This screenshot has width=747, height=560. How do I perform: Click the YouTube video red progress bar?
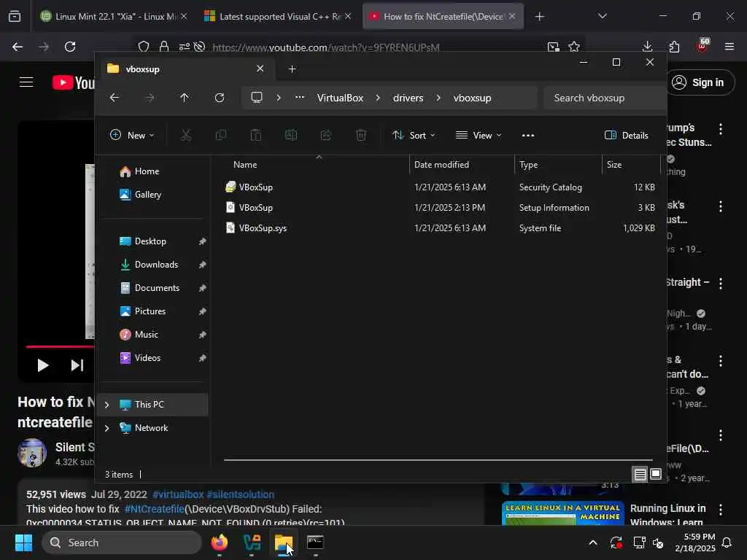pos(60,346)
